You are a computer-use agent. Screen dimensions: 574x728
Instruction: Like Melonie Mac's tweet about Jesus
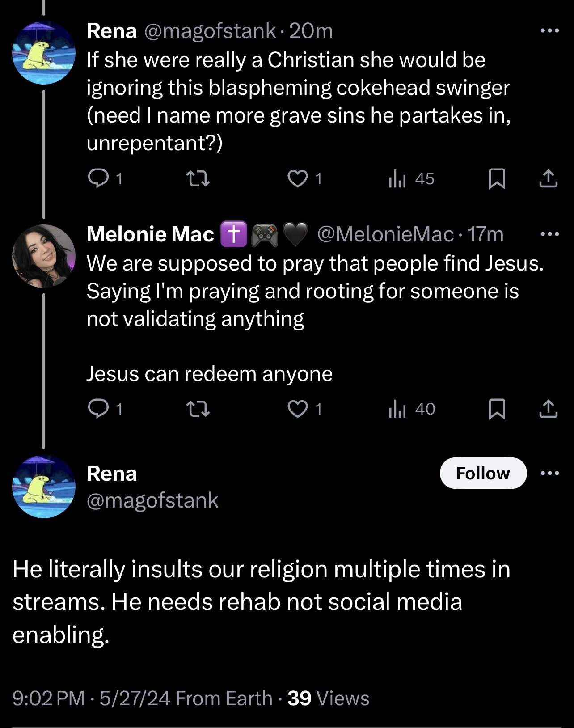[298, 409]
